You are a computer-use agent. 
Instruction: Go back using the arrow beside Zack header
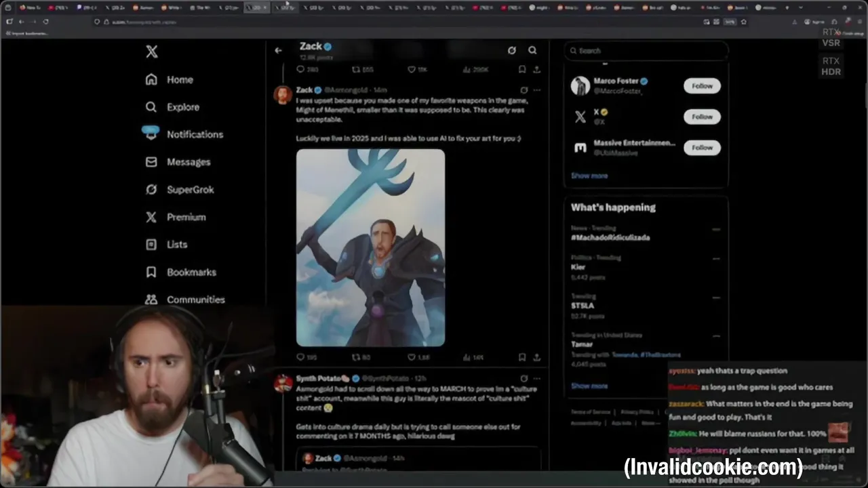point(278,50)
